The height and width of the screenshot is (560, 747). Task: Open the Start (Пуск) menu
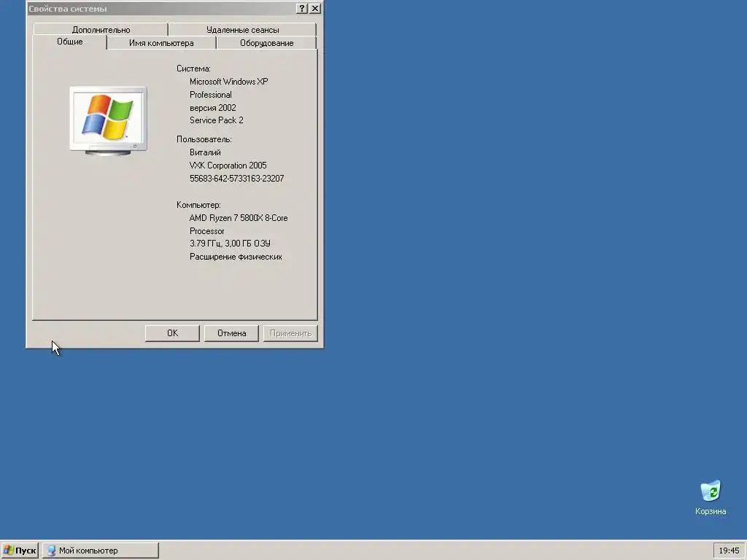(x=20, y=551)
